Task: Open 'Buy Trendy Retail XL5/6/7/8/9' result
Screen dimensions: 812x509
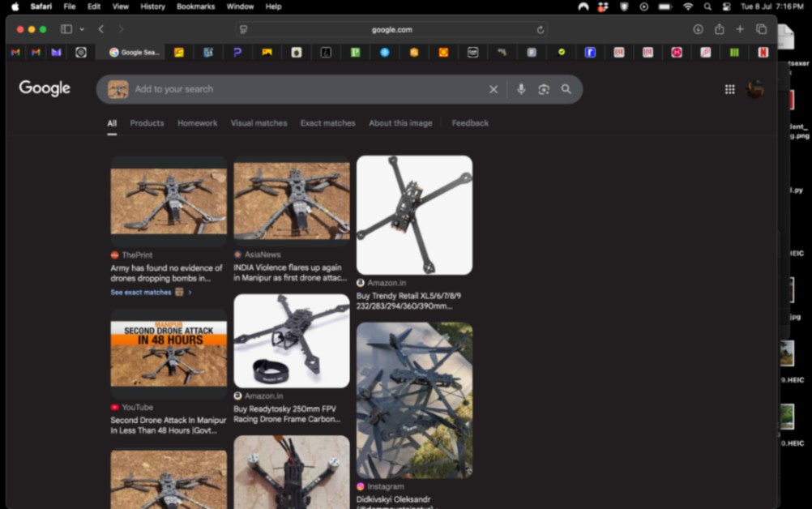Action: pyautogui.click(x=408, y=301)
